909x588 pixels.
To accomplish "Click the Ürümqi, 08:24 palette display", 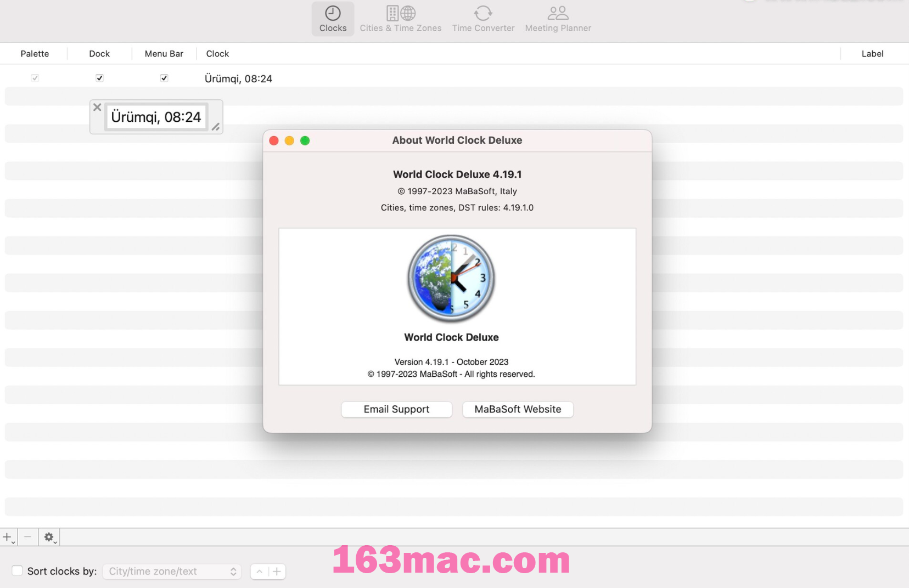I will coord(156,117).
